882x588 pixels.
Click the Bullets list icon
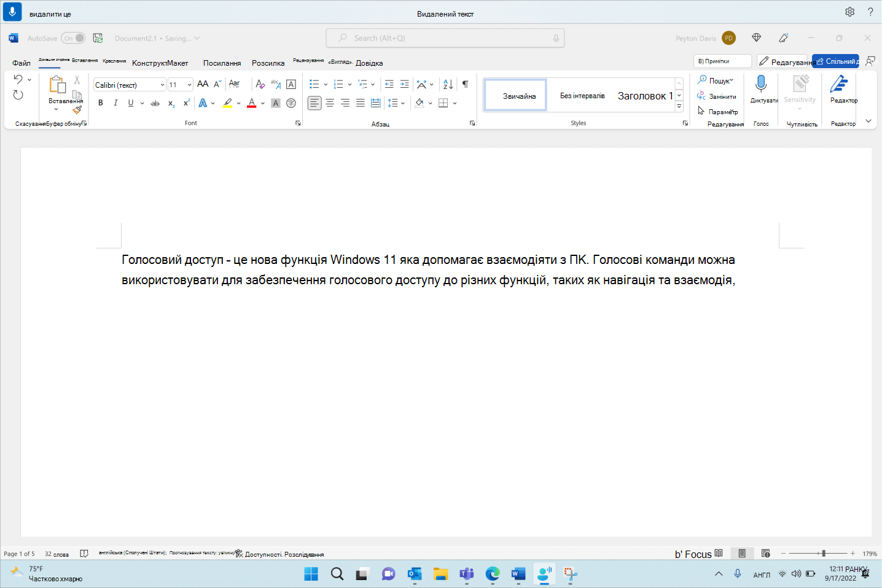pyautogui.click(x=314, y=84)
